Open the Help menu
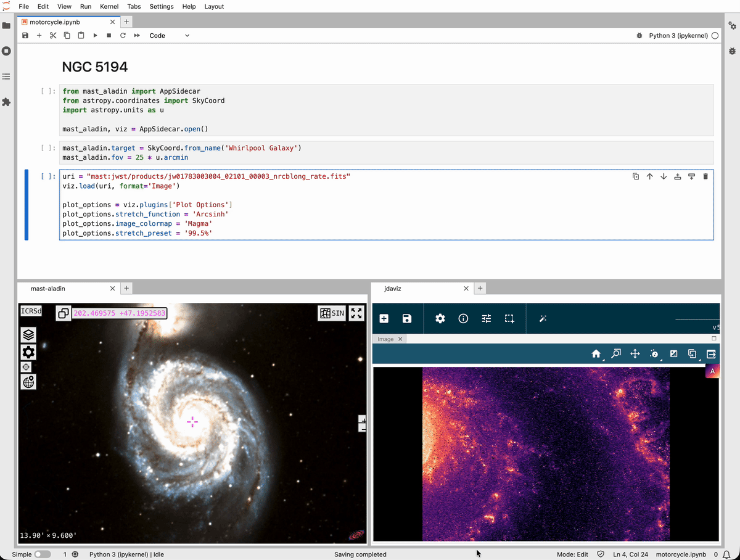 pyautogui.click(x=189, y=6)
